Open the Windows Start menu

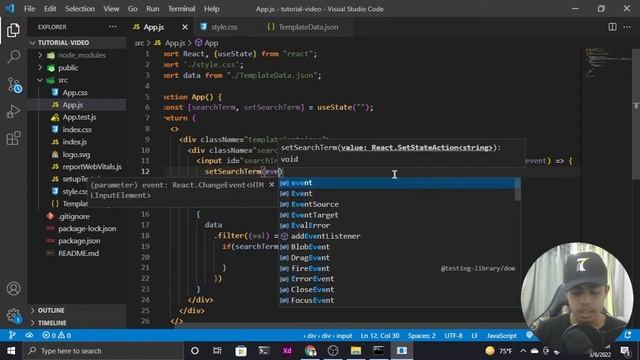11,351
